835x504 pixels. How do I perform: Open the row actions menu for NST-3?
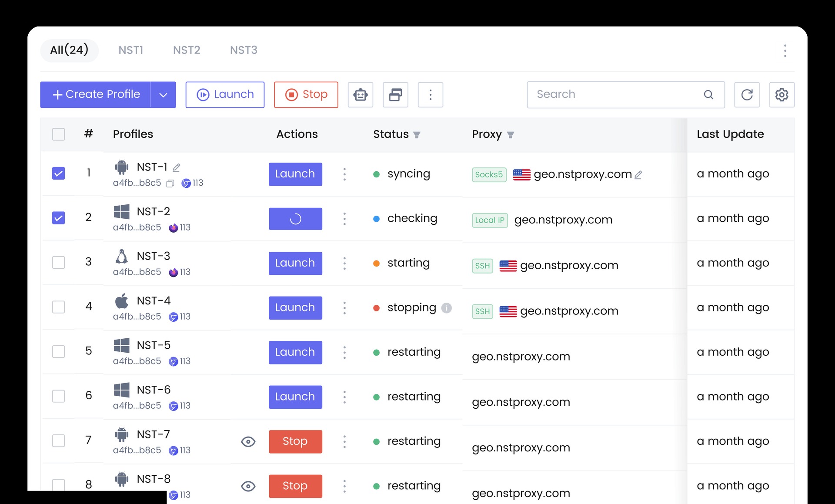(x=344, y=263)
